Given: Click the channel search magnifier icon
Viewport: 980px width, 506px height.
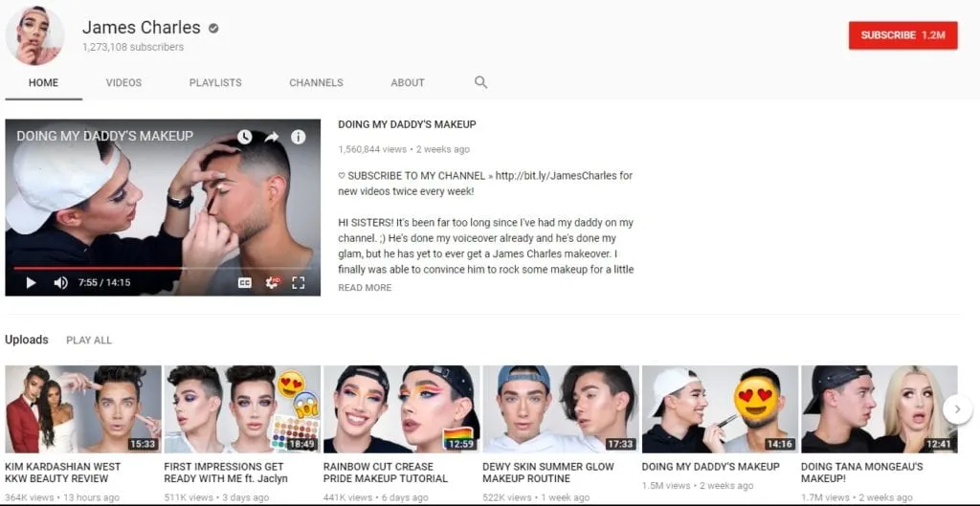Looking at the screenshot, I should coord(480,82).
